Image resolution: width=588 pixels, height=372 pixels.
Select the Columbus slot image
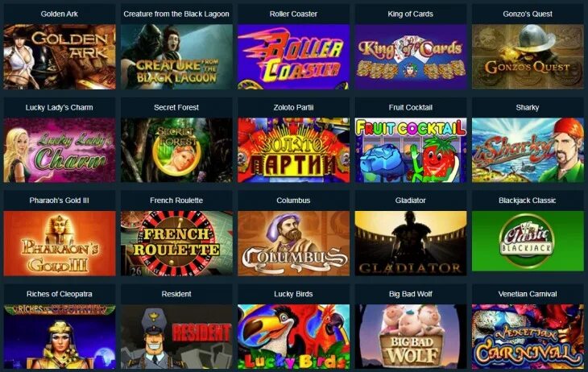point(294,243)
